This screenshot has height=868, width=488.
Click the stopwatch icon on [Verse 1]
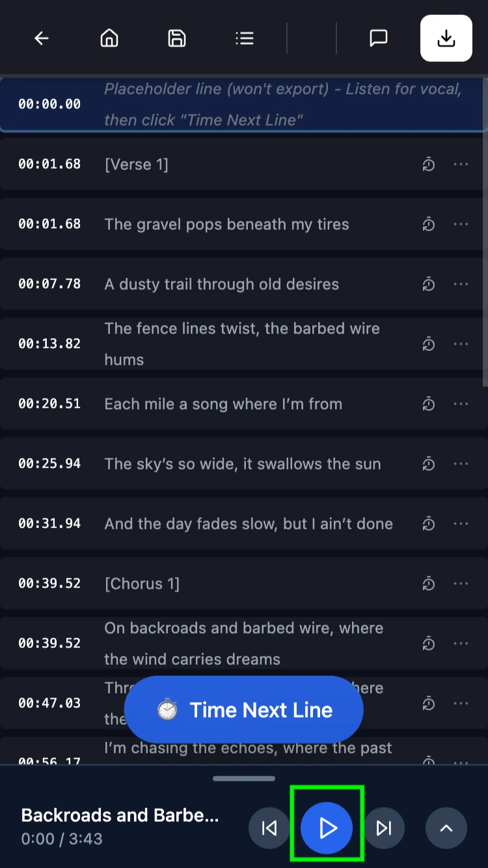pyautogui.click(x=428, y=164)
